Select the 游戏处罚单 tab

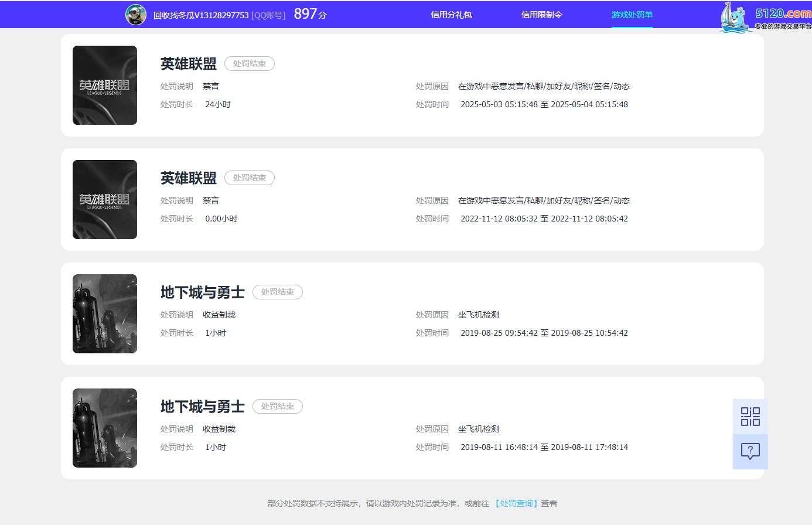(x=632, y=15)
